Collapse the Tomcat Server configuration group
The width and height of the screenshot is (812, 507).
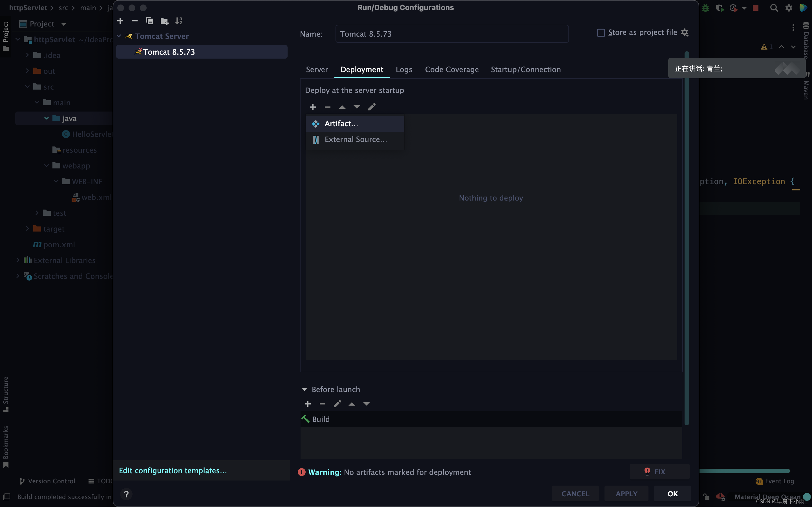[119, 36]
